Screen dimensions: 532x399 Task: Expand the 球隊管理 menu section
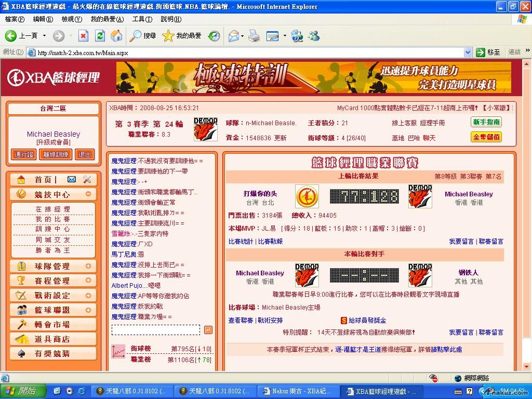[88, 266]
